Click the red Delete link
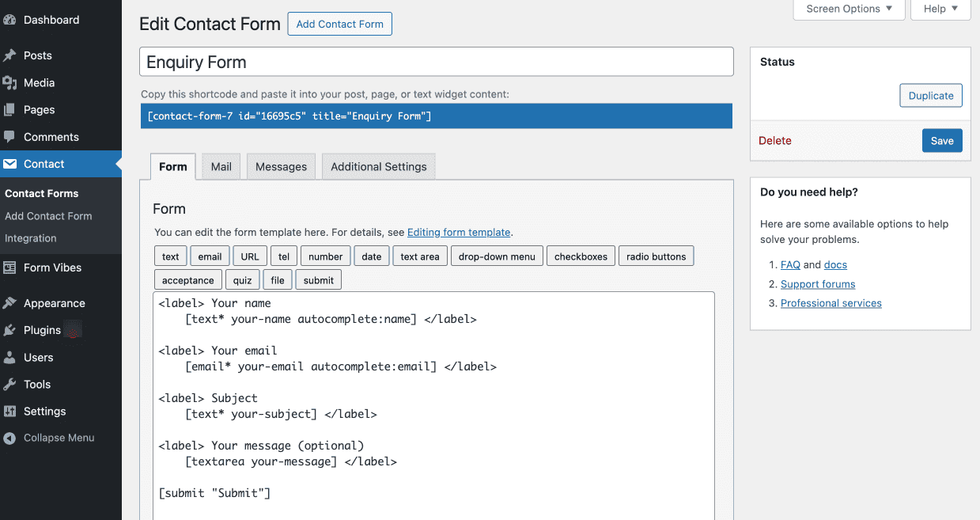The height and width of the screenshot is (520, 980). (x=775, y=140)
